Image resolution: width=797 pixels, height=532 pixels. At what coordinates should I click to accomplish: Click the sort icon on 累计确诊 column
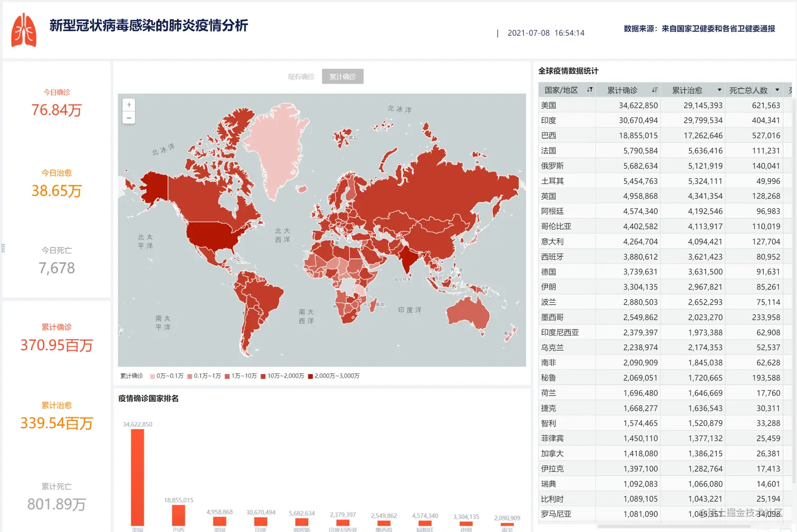pos(655,90)
